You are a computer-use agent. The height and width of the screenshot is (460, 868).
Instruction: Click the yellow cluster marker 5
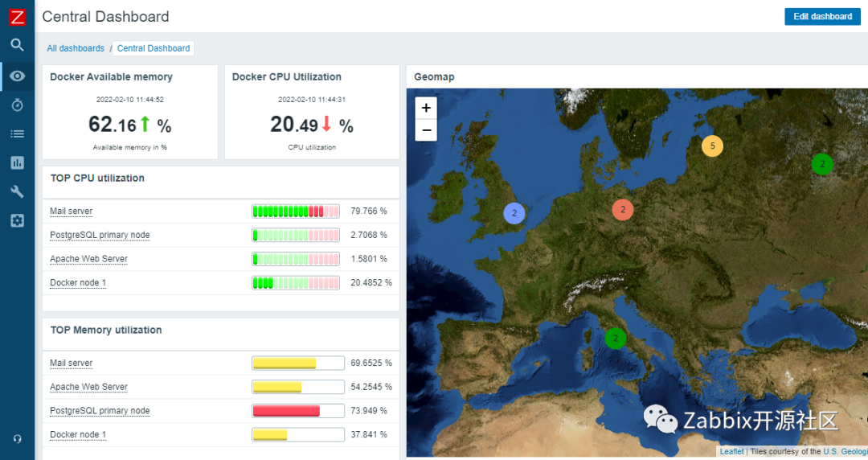click(x=712, y=146)
